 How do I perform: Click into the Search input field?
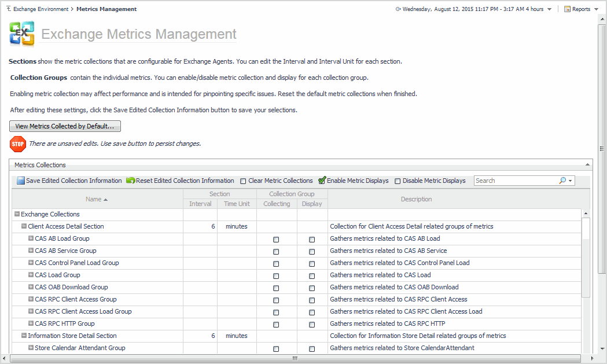point(515,181)
